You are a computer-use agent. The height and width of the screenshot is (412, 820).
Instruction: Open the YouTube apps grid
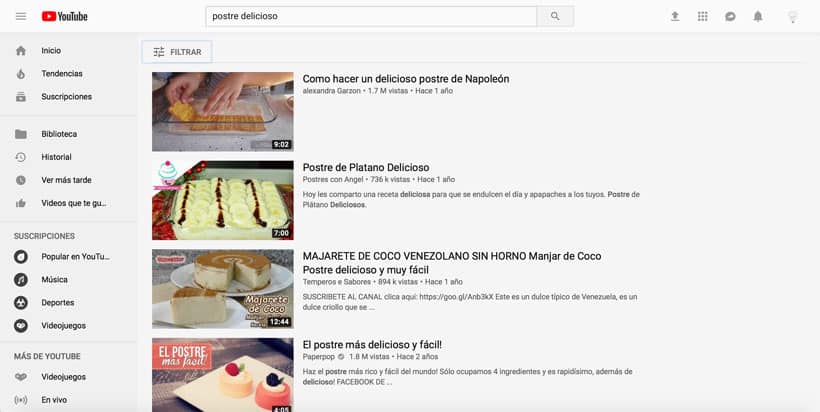point(702,16)
